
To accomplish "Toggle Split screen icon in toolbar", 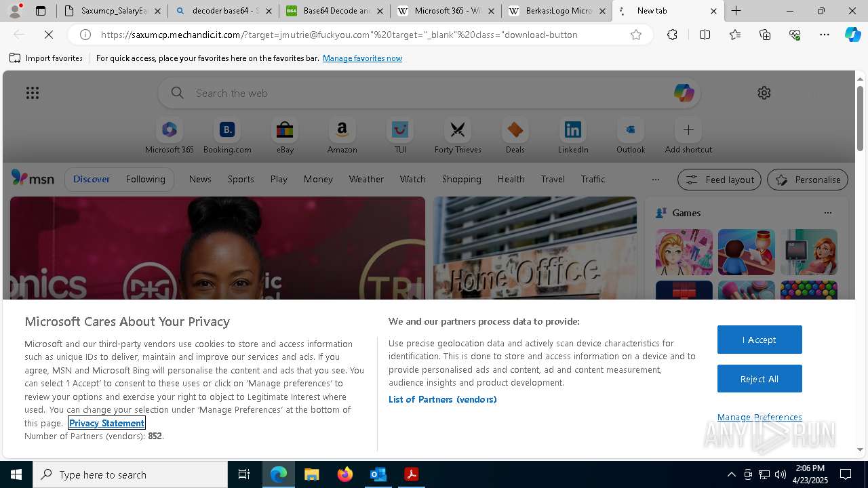I will point(705,35).
